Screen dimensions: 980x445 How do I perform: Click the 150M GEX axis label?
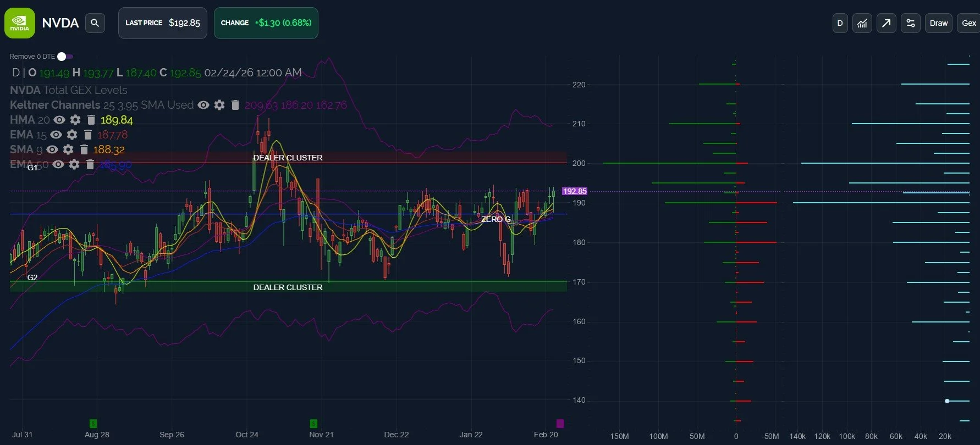619,436
